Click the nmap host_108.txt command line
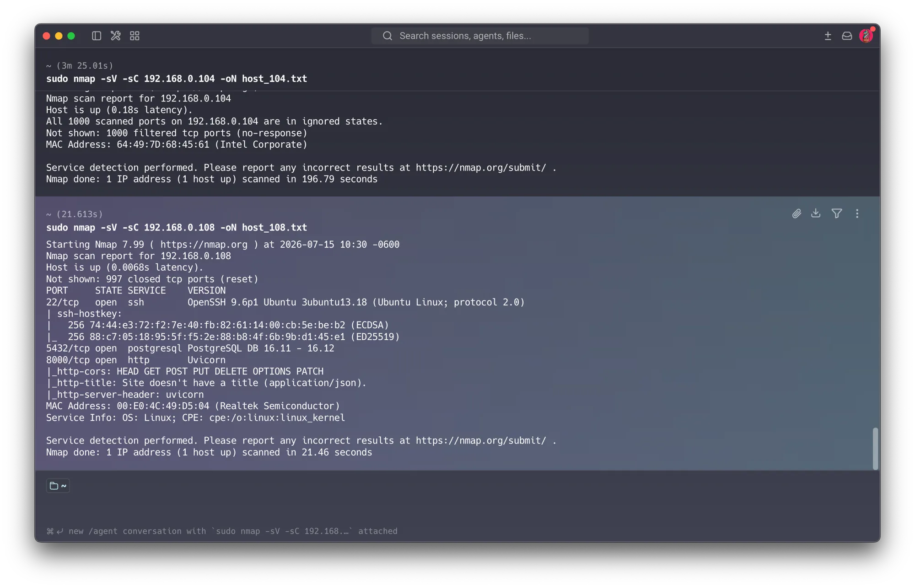The image size is (915, 588). click(x=177, y=227)
